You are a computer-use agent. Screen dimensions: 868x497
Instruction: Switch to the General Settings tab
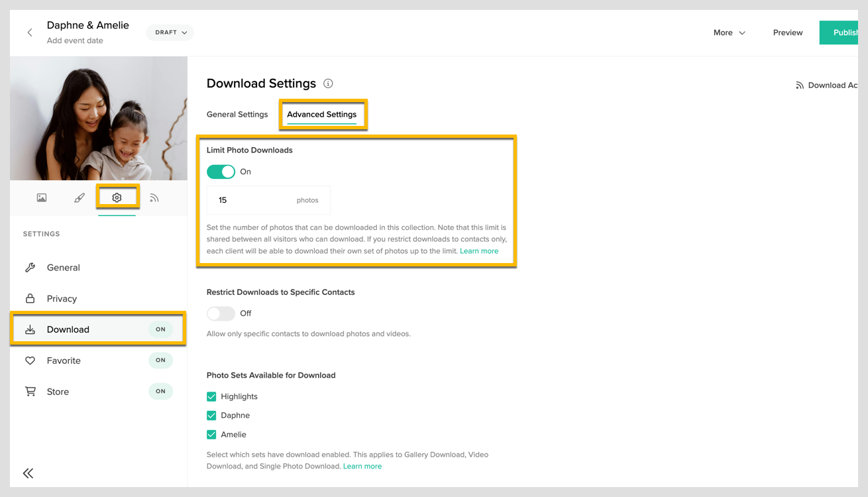point(237,114)
